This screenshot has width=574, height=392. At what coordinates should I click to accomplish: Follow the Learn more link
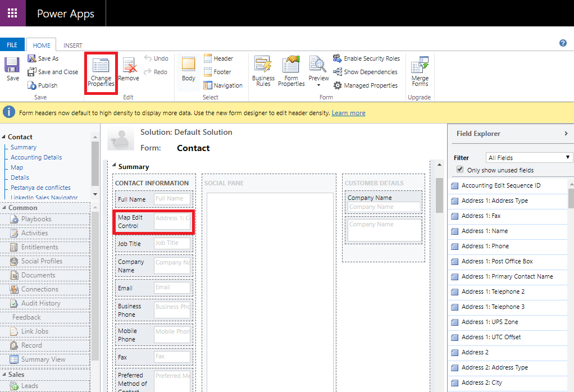348,113
